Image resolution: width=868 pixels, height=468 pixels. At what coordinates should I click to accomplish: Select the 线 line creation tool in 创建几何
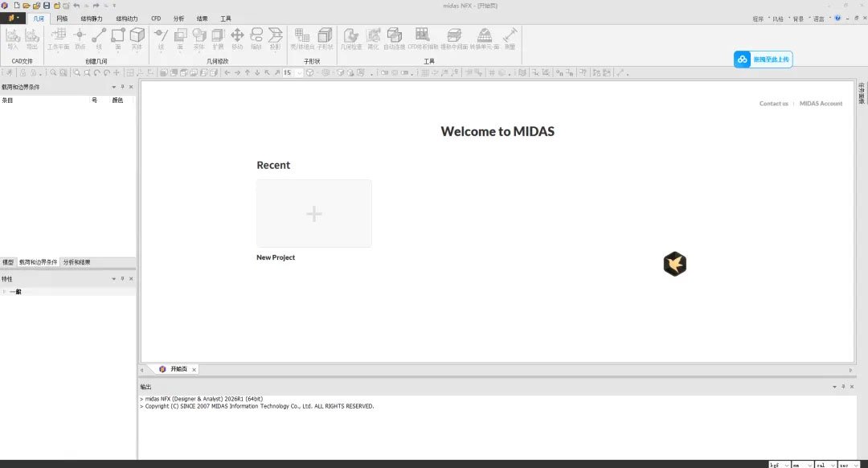99,39
